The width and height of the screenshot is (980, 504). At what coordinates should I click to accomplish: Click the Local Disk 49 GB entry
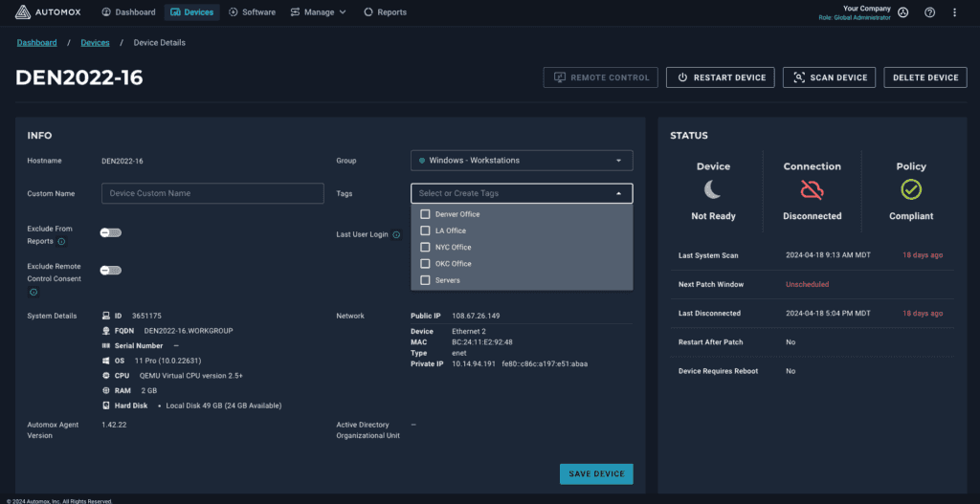[224, 405]
